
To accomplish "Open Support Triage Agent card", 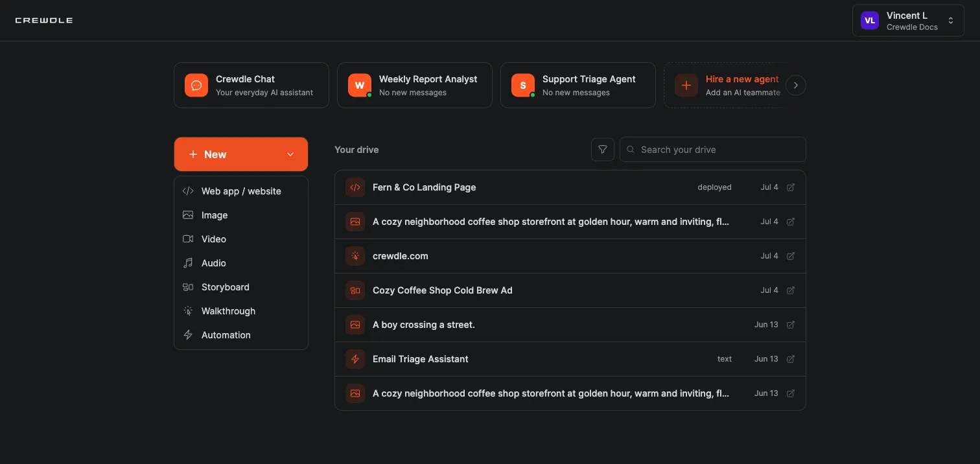I will [x=578, y=85].
